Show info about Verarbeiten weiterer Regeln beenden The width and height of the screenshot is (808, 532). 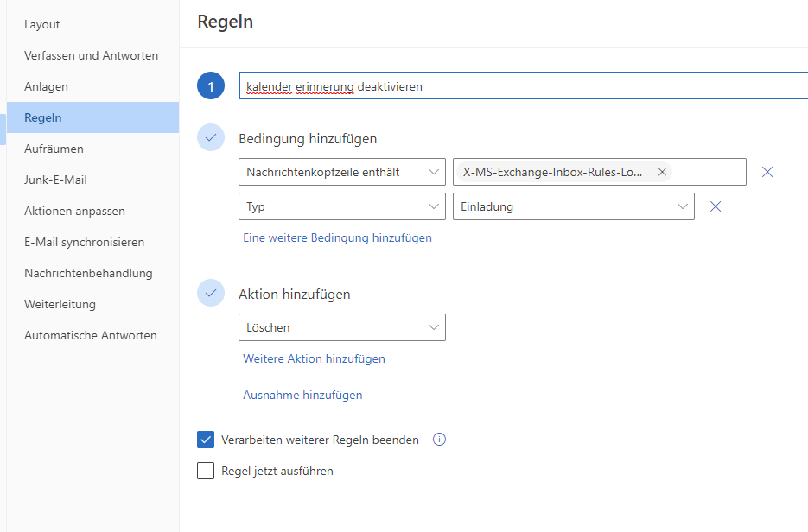point(439,440)
